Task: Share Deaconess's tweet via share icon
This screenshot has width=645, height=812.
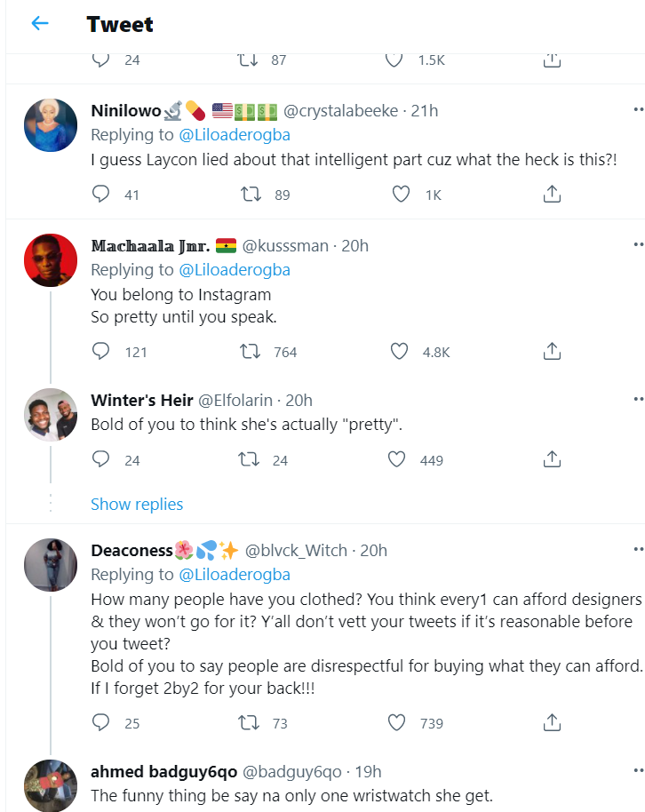Action: (551, 722)
